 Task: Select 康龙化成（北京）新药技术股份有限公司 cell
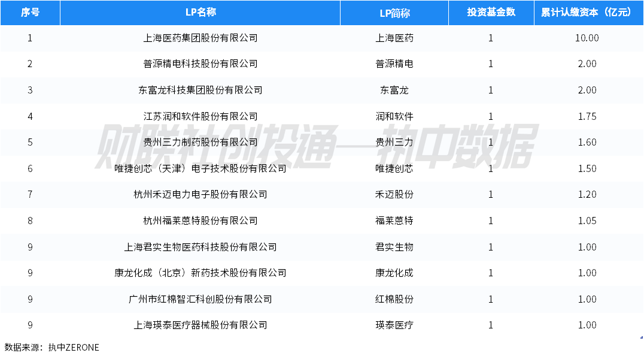click(x=201, y=273)
